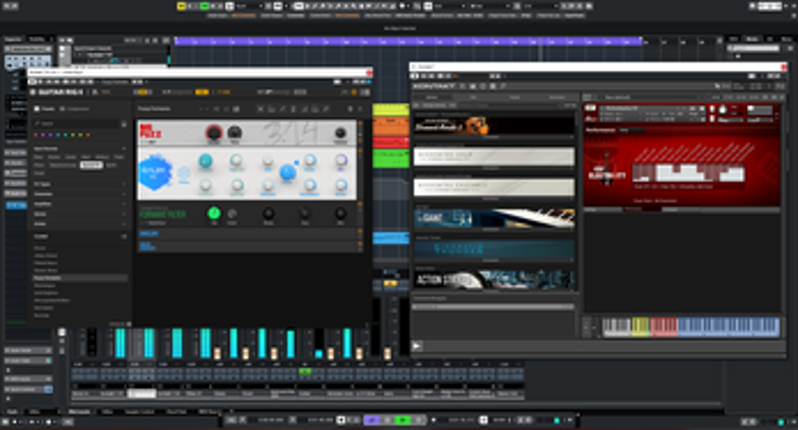Image resolution: width=798 pixels, height=430 pixels.
Task: Toggle the middle yellow indicator in Guitar Rig header
Action: pyautogui.click(x=202, y=92)
